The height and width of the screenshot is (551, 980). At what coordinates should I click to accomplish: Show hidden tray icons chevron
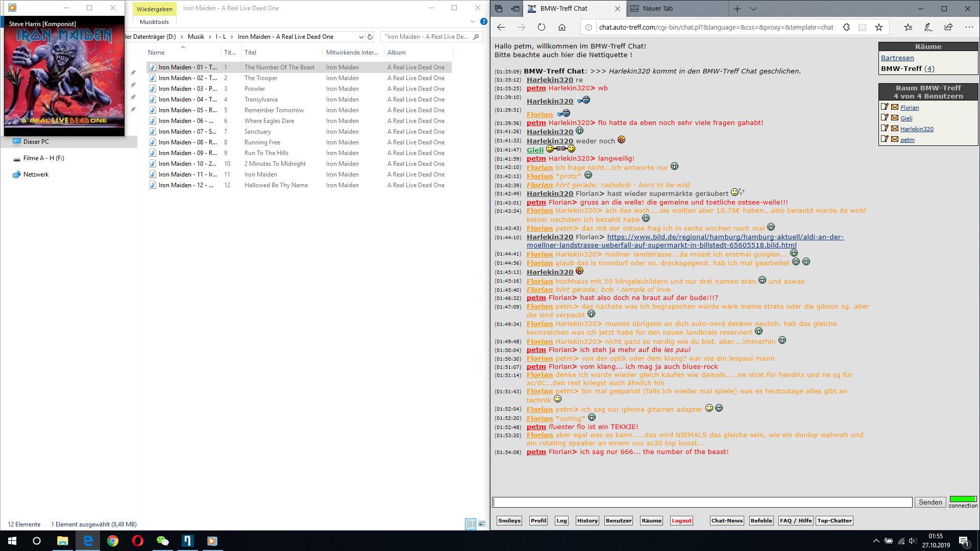pos(876,541)
